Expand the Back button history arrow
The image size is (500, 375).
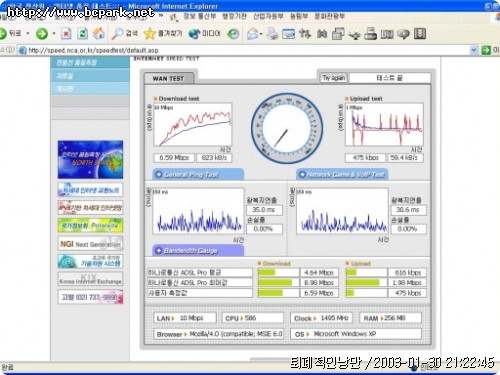pyautogui.click(x=28, y=33)
